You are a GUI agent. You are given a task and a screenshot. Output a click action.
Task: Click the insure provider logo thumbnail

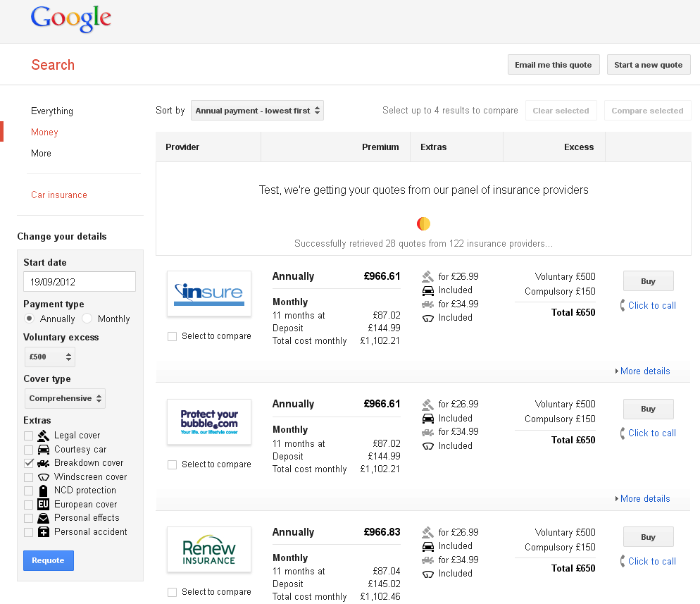tap(209, 293)
